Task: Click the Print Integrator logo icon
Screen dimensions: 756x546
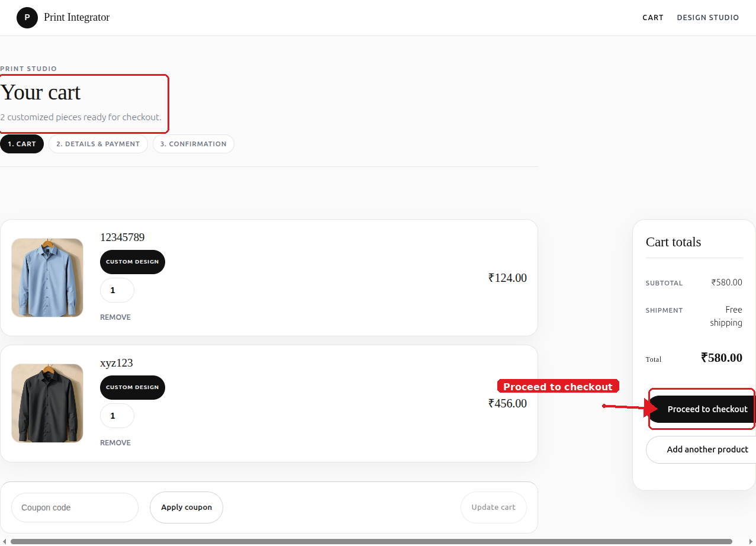Action: [x=27, y=18]
